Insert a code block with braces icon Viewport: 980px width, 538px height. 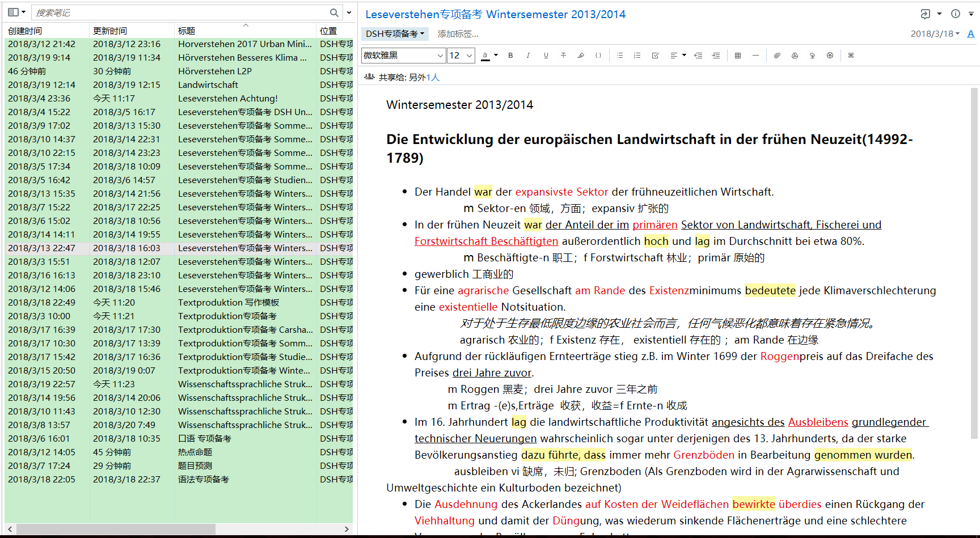click(598, 56)
